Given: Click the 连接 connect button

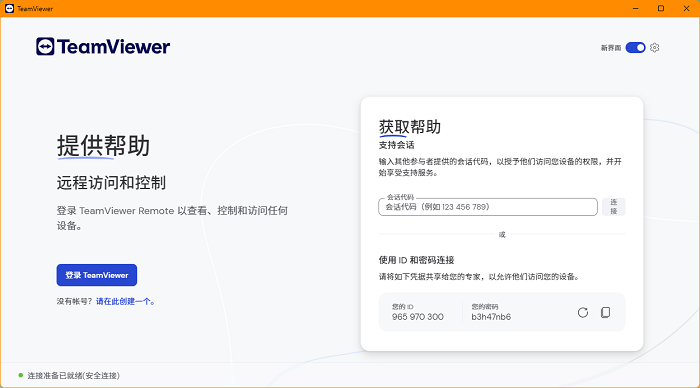Looking at the screenshot, I should pyautogui.click(x=613, y=207).
